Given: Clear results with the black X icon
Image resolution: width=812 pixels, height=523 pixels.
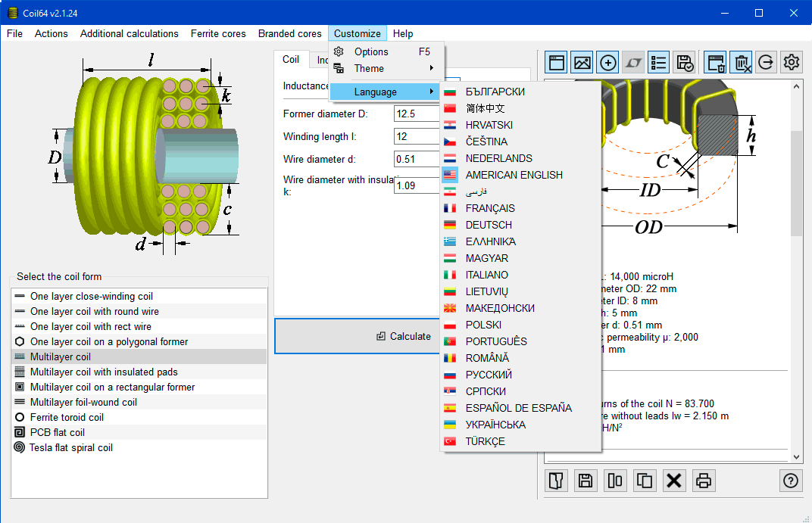Looking at the screenshot, I should point(674,481).
